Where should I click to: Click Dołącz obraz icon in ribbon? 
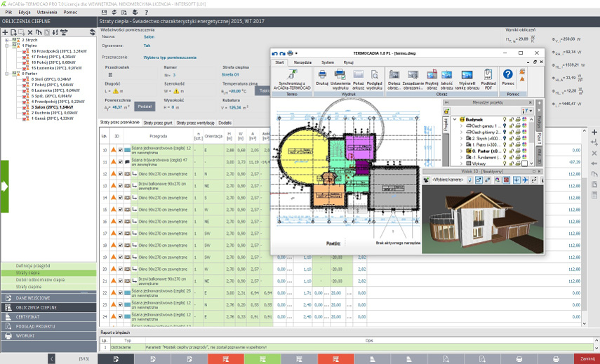[394, 74]
